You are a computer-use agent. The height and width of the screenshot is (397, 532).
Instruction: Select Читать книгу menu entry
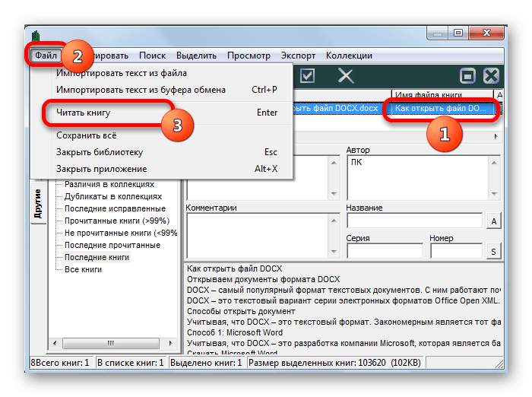click(162, 113)
